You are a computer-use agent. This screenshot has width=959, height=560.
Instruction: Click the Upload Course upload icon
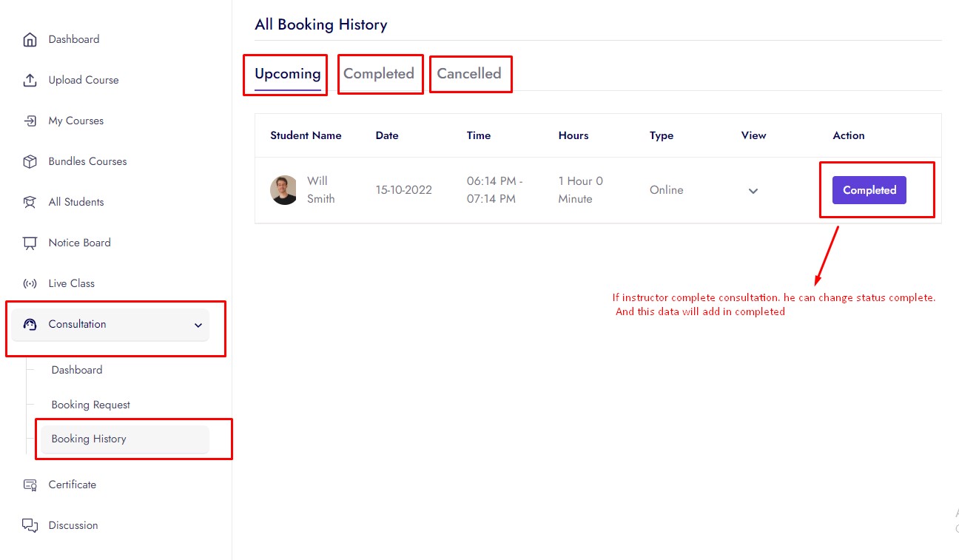pyautogui.click(x=30, y=81)
